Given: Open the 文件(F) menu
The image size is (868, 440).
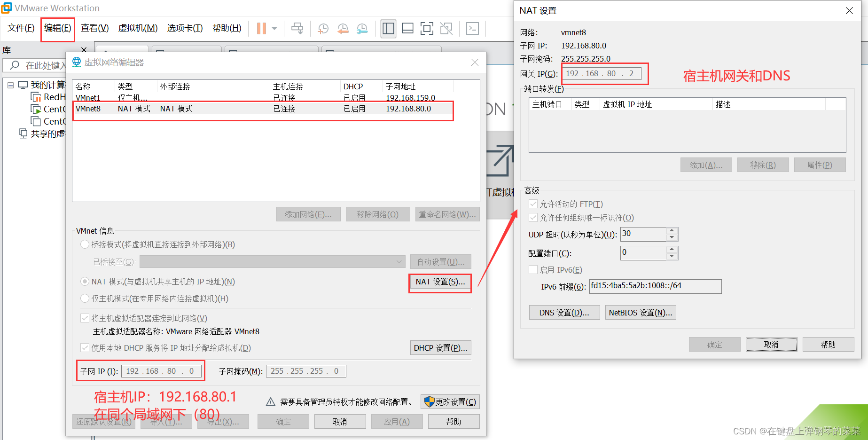Looking at the screenshot, I should click(21, 28).
